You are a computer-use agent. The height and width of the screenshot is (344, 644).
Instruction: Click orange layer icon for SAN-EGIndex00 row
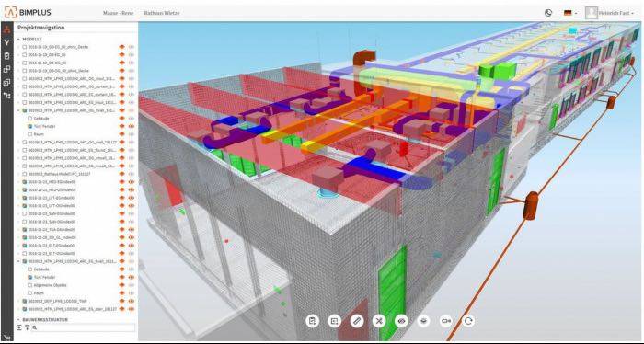[122, 214]
